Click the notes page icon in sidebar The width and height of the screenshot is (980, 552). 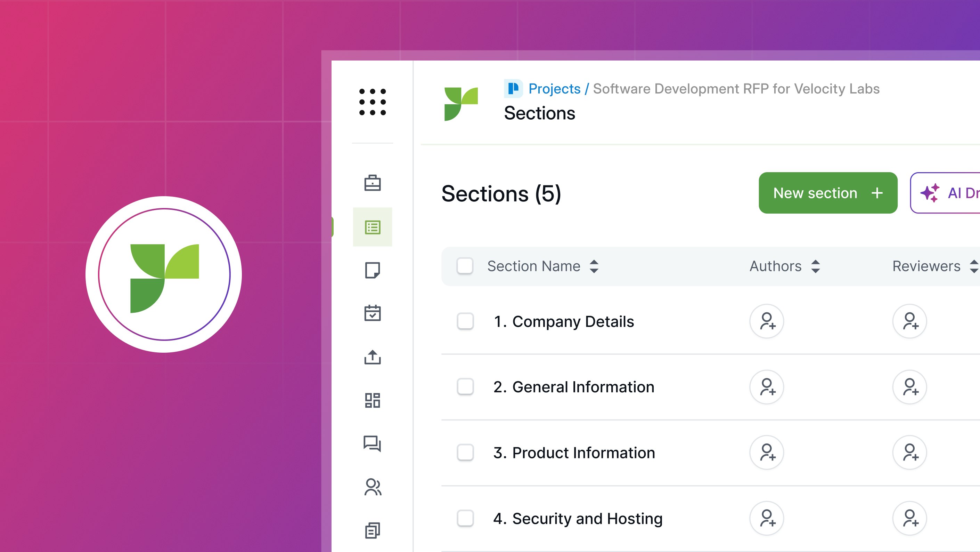point(373,270)
